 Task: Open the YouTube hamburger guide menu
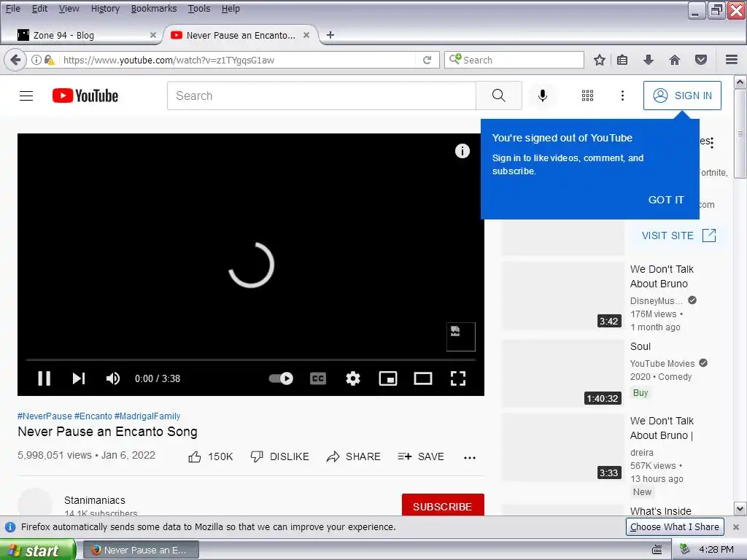tap(26, 96)
